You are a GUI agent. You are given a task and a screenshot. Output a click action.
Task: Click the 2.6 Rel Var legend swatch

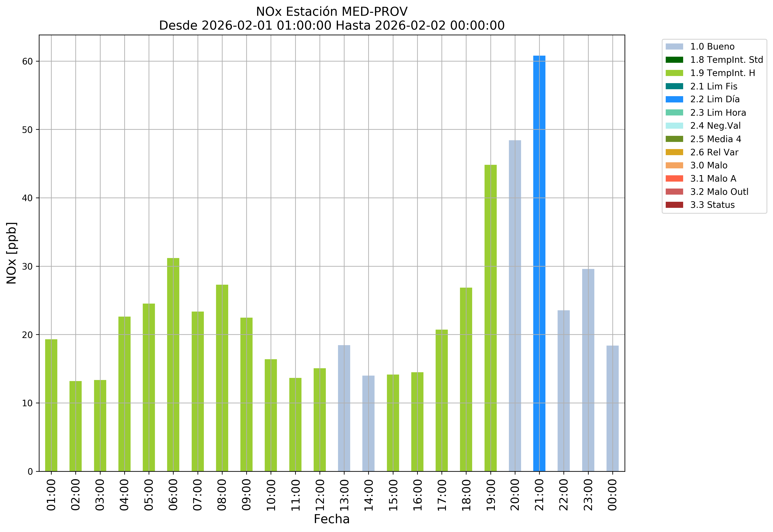pos(674,152)
